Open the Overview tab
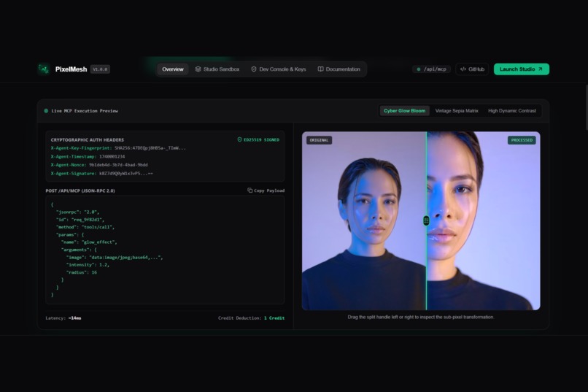The width and height of the screenshot is (588, 392). [173, 69]
